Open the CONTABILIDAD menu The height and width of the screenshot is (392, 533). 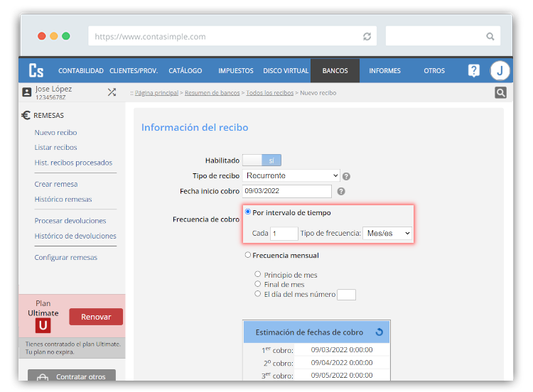click(81, 70)
